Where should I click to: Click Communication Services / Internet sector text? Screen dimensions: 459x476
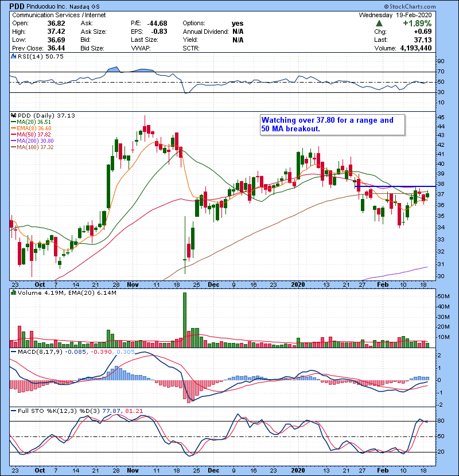(59, 15)
